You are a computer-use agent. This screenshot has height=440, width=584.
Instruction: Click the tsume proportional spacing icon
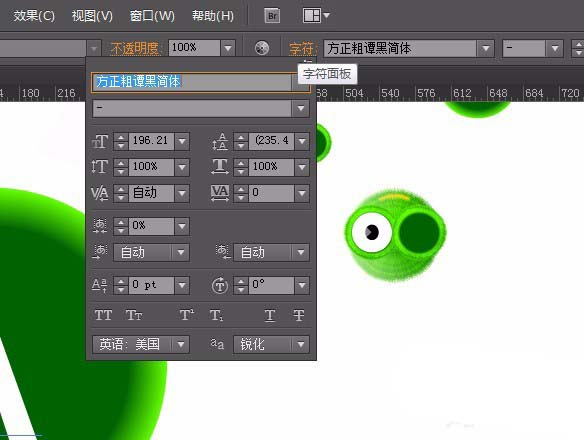click(x=100, y=226)
